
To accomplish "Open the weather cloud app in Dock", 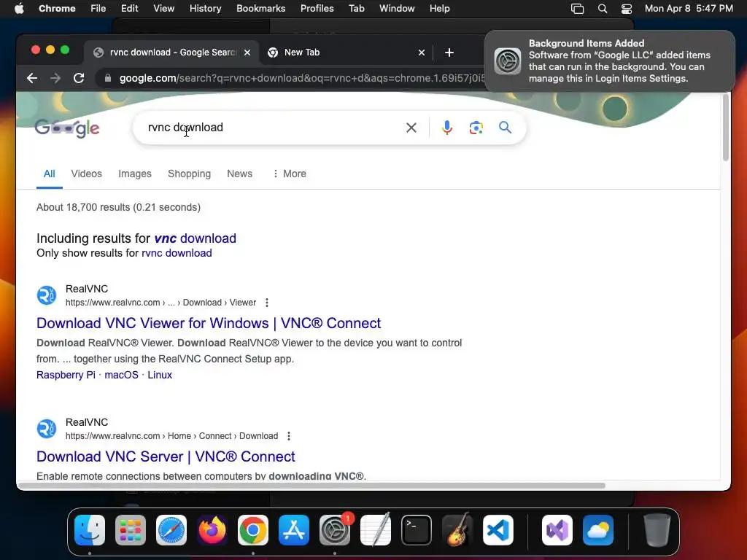I will [x=598, y=530].
